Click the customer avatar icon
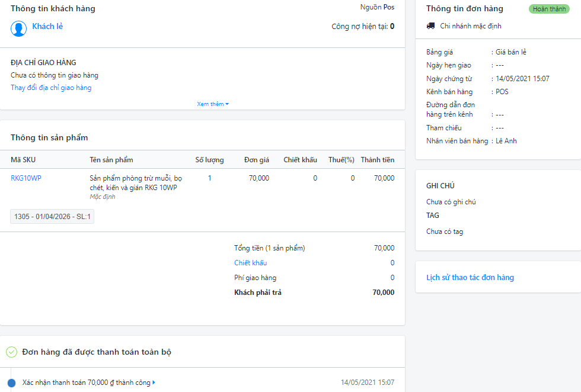 point(18,28)
